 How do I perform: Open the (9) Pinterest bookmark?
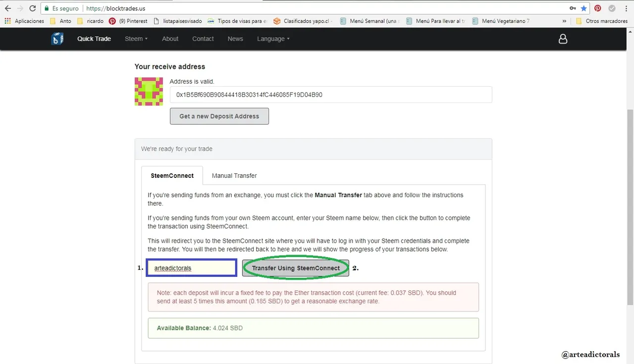(128, 21)
